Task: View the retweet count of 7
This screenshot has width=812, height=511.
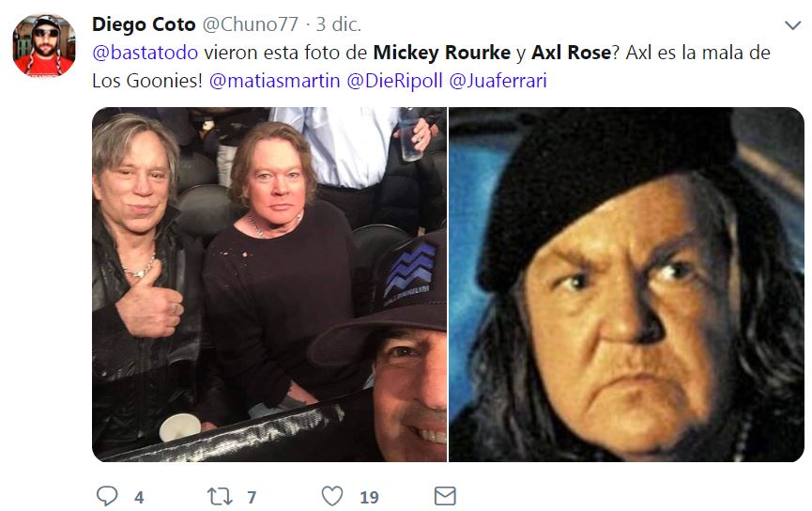Action: 252,498
